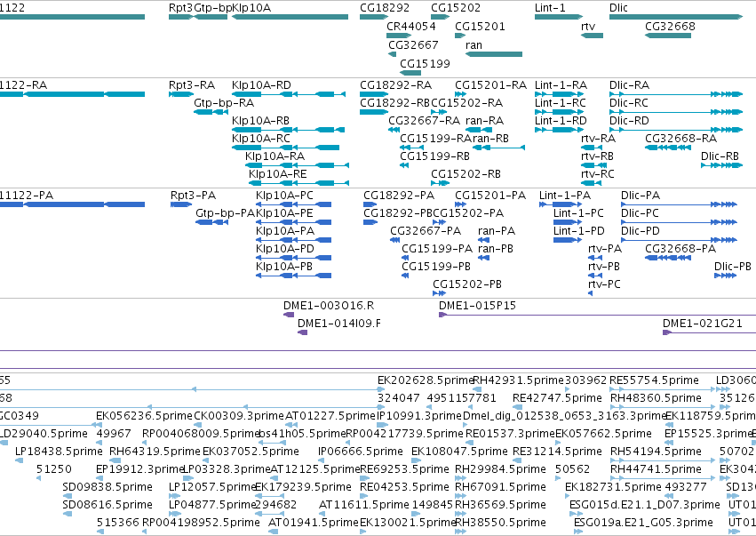Select transcript label Klp10A-RD
Viewport: 756px width, 536px height.
click(x=261, y=85)
